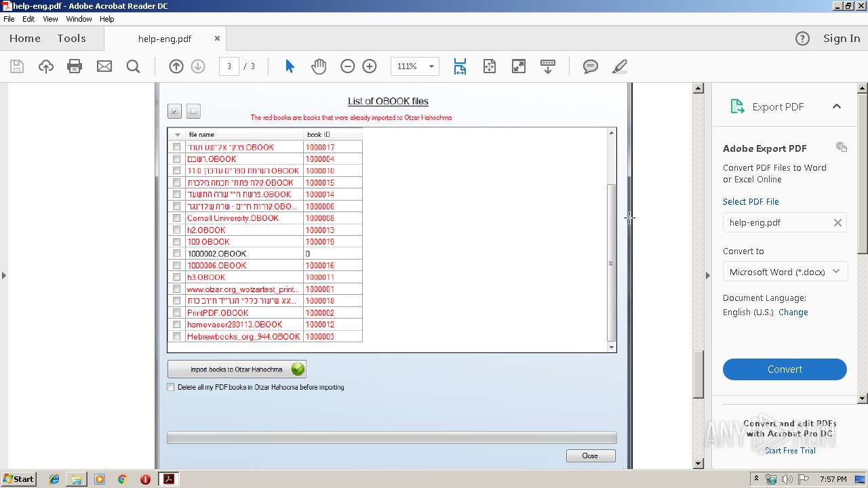Open the Convert to Microsoft Word dropdown
This screenshot has width=868, height=488.
coord(785,272)
